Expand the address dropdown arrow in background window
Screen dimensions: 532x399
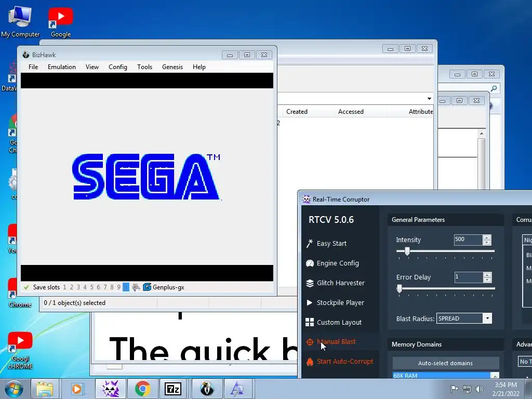click(x=429, y=99)
